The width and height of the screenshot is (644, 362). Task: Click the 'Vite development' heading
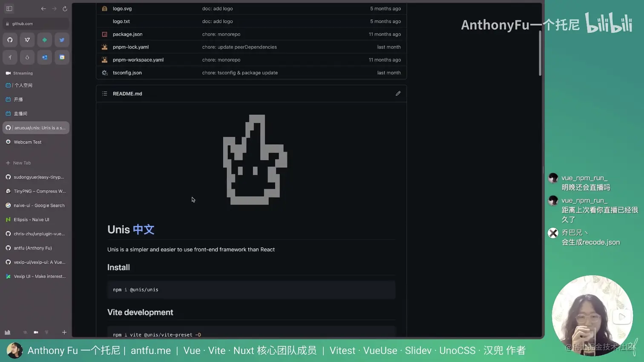140,312
